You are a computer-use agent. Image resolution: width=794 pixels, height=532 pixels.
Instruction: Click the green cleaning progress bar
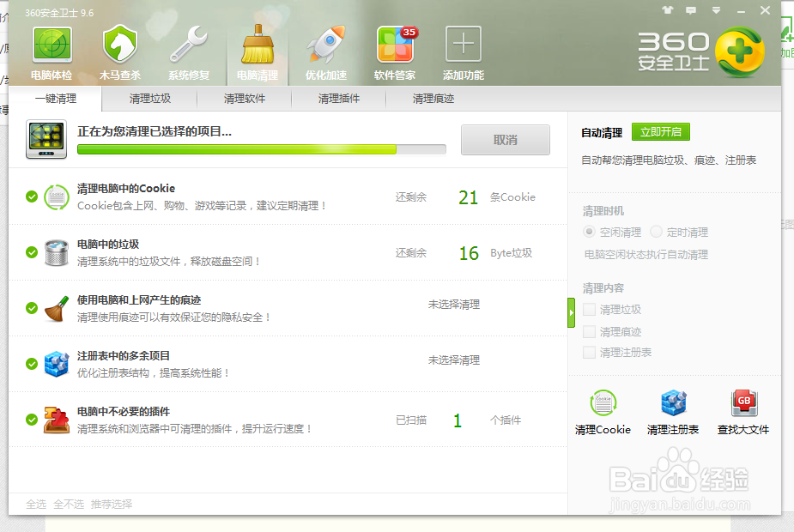[x=262, y=149]
